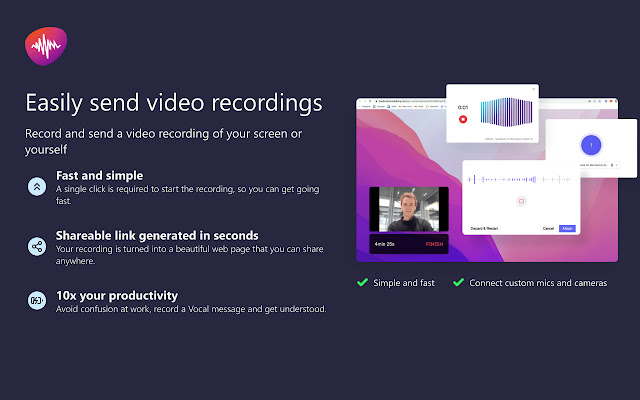Click the colorful audio level bars

tap(506, 112)
